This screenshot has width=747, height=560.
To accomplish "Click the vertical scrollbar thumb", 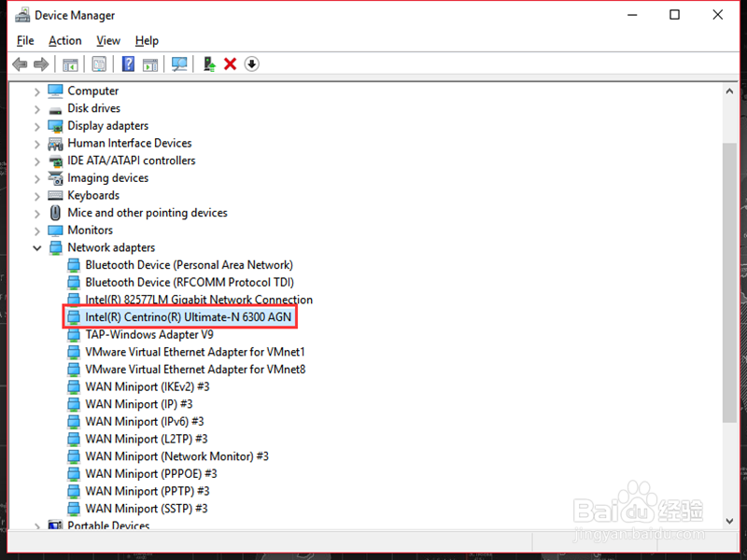I will coord(729,282).
